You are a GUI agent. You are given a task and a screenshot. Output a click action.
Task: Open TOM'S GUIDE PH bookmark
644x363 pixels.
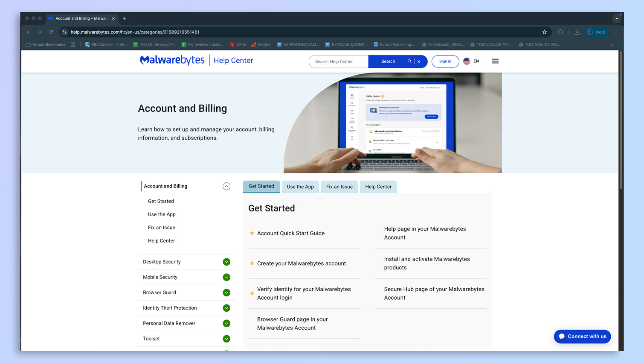(x=491, y=44)
